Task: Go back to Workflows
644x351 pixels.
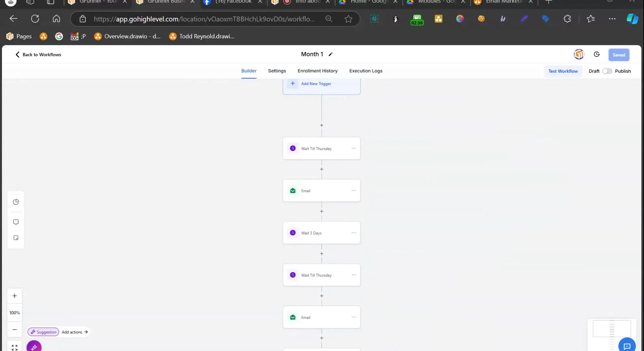Action: [38, 55]
